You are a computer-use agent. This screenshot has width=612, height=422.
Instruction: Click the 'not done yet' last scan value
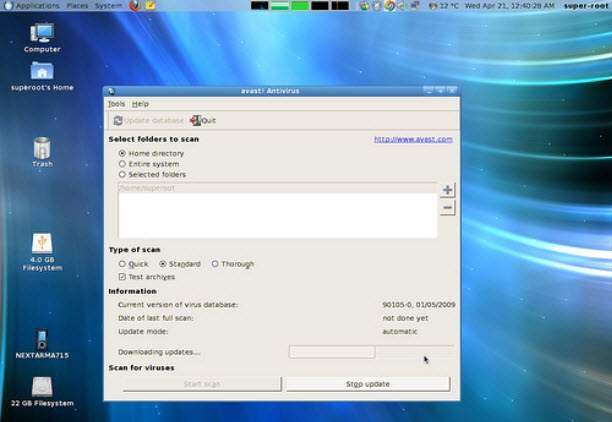tap(405, 318)
